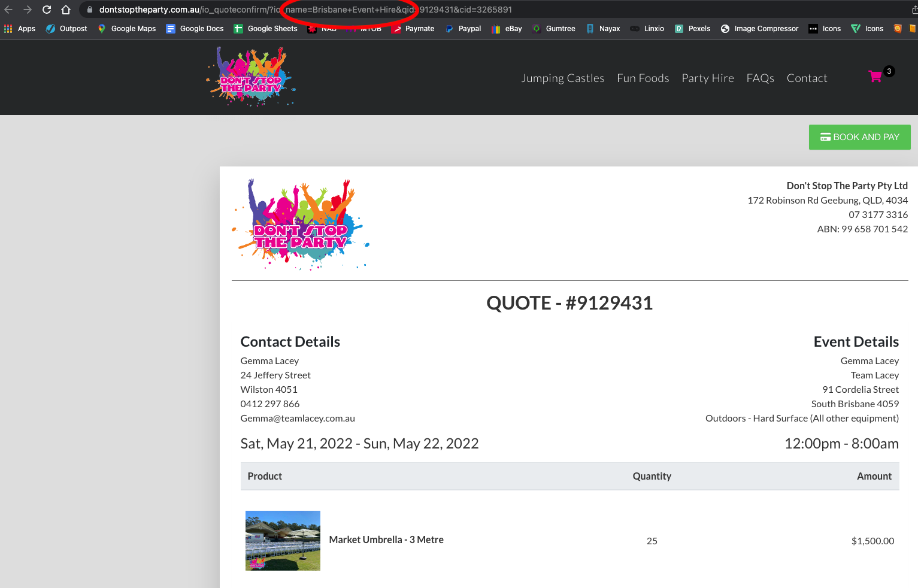This screenshot has width=918, height=588.
Task: Open the Fun Foods menu
Action: pyautogui.click(x=643, y=78)
